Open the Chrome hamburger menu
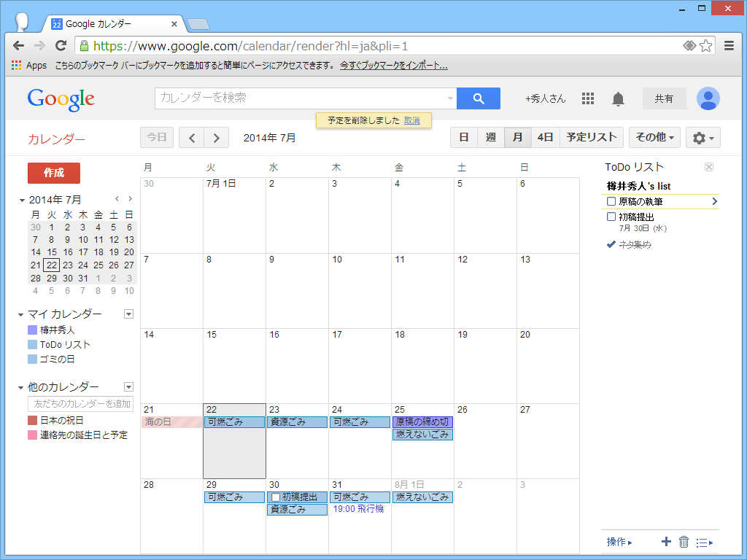This screenshot has width=747, height=560. click(x=729, y=46)
